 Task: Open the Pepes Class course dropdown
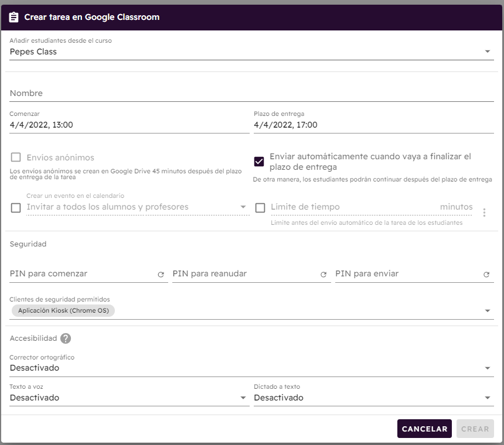point(251,52)
